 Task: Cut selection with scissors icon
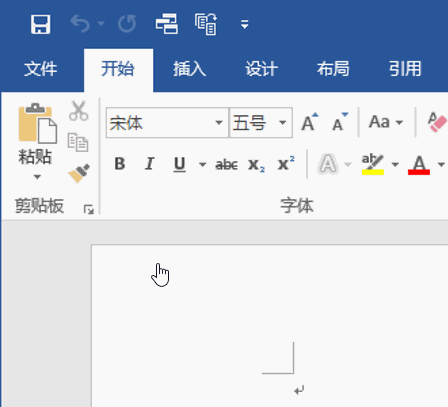click(x=79, y=111)
